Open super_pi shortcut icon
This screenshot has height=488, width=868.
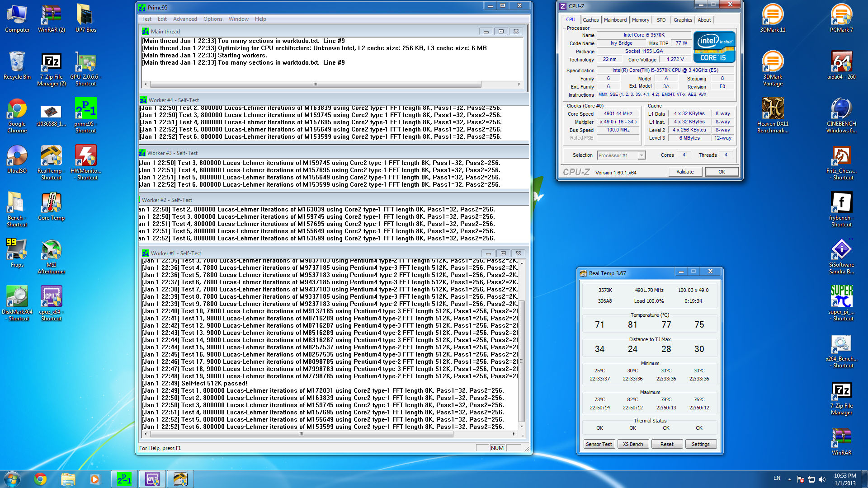841,304
